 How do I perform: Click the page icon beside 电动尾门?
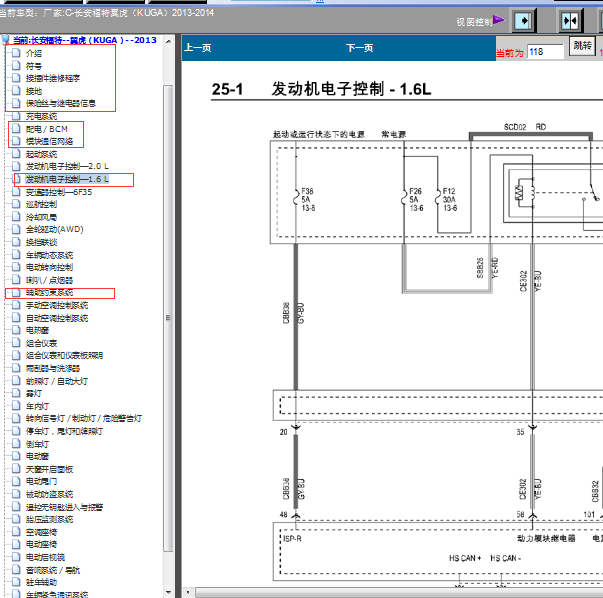point(16,481)
